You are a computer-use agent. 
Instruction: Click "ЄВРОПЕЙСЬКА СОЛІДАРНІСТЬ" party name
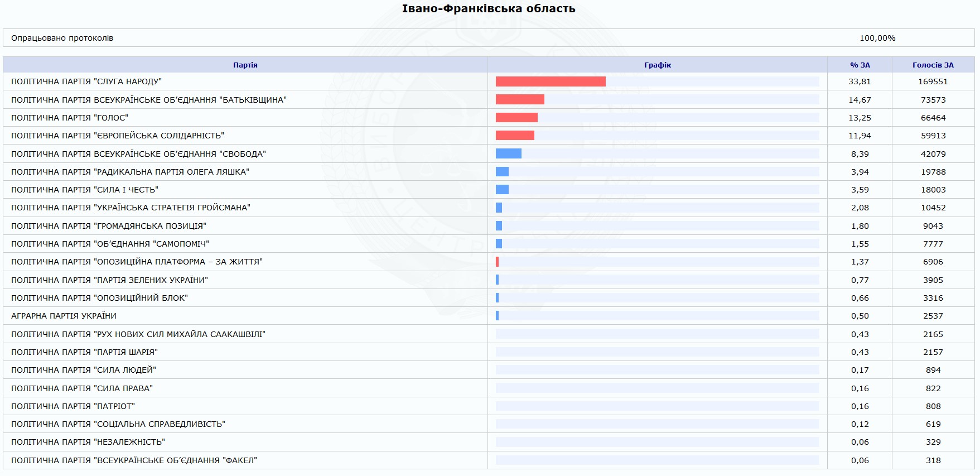coord(118,136)
